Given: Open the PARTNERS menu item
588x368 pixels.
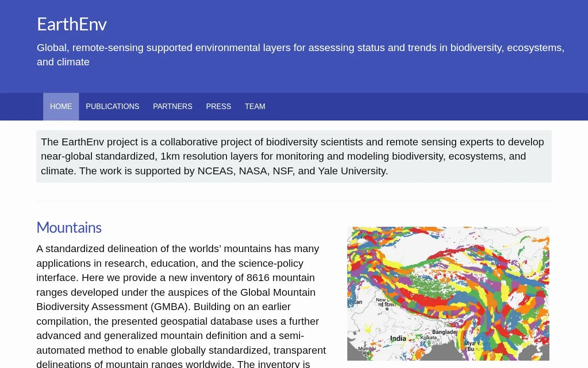Looking at the screenshot, I should tap(173, 107).
